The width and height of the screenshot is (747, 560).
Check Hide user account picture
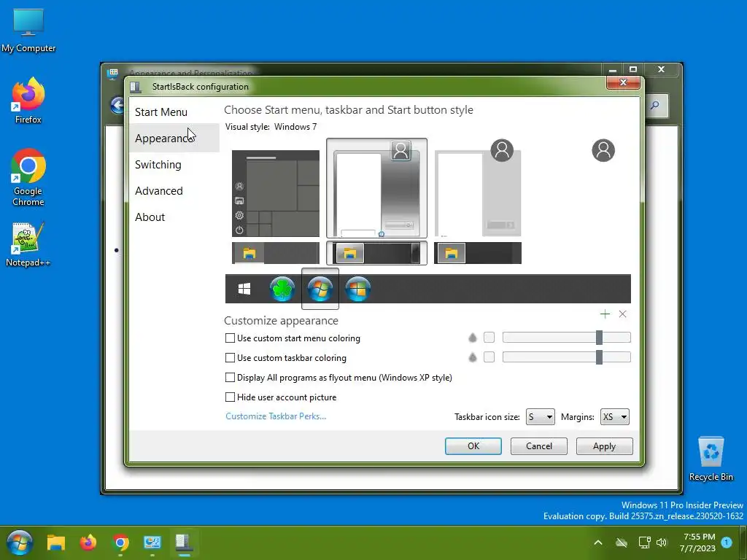230,397
